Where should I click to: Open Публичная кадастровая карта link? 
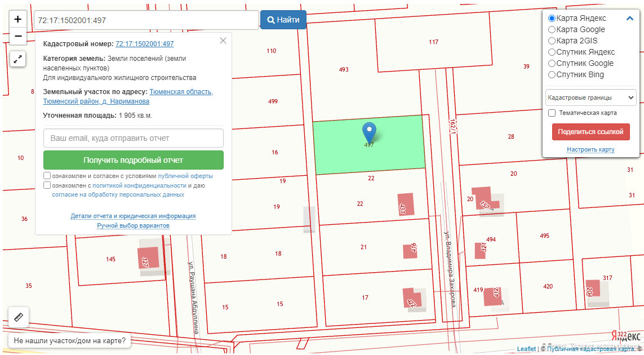point(590,349)
